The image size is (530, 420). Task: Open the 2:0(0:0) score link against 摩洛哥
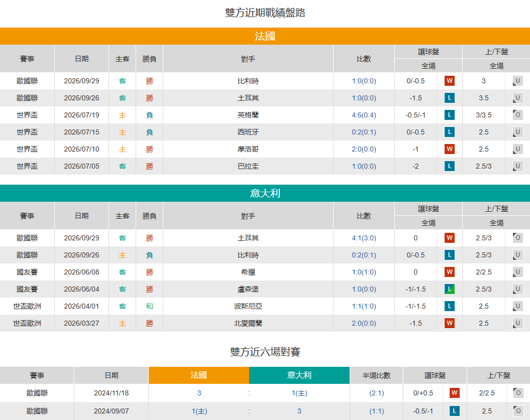pyautogui.click(x=364, y=149)
